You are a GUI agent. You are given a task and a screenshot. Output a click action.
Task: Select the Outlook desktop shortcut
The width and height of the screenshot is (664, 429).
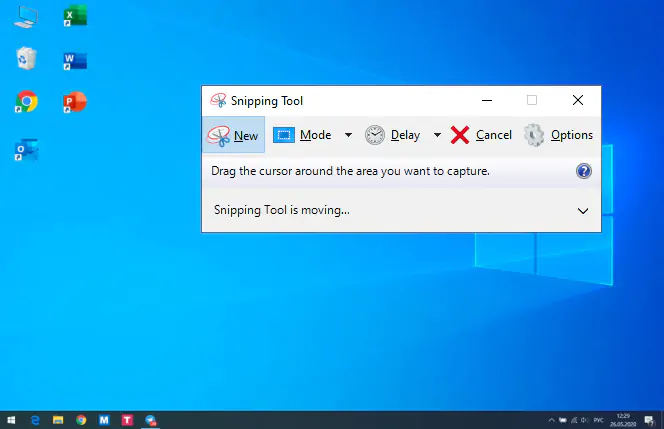point(26,149)
